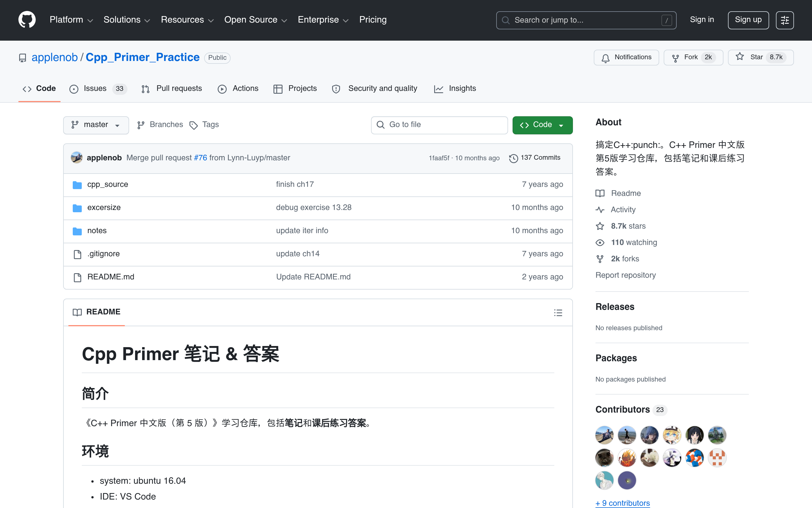View 2k forks list
Image resolution: width=812 pixels, height=508 pixels.
click(x=617, y=259)
